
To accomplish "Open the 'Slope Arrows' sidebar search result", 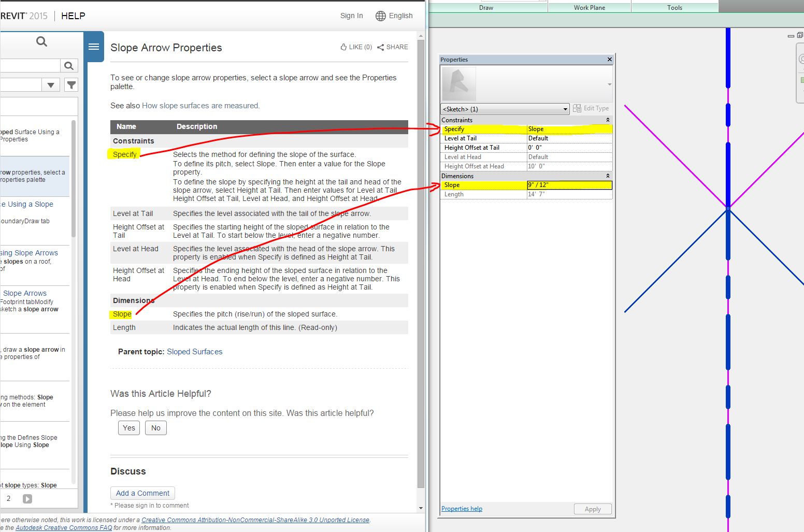I will pyautogui.click(x=25, y=293).
